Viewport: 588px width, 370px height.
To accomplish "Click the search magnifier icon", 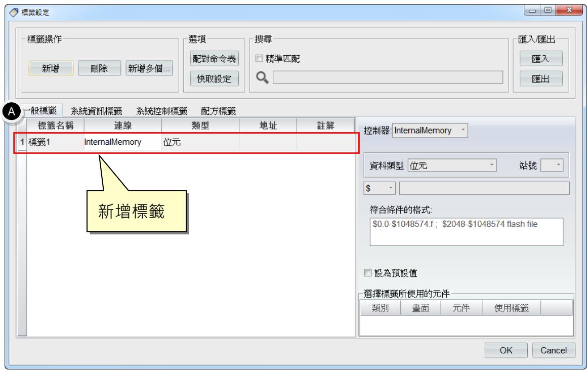I will pyautogui.click(x=262, y=77).
